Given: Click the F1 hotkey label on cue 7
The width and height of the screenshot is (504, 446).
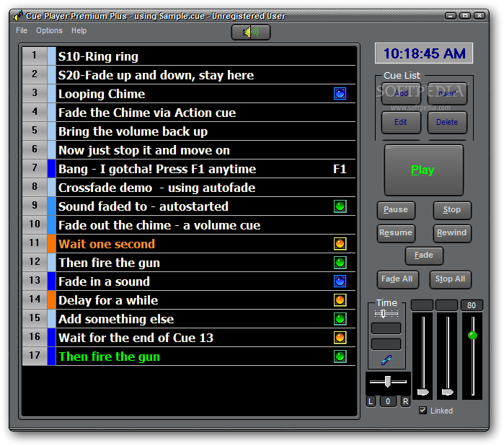Looking at the screenshot, I should point(340,169).
